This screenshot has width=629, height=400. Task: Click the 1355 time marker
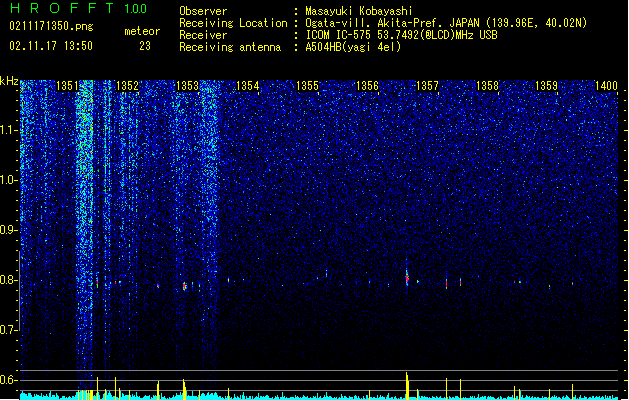click(x=307, y=86)
